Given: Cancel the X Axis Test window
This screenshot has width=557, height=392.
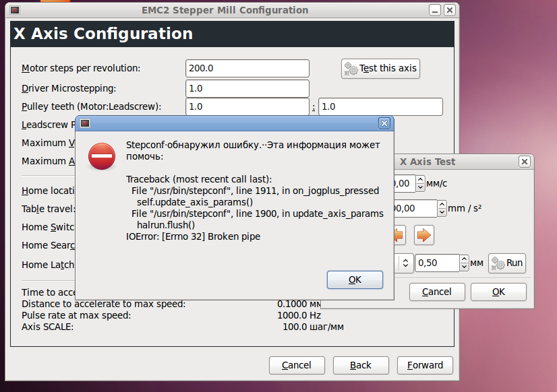Looking at the screenshot, I should tap(437, 292).
